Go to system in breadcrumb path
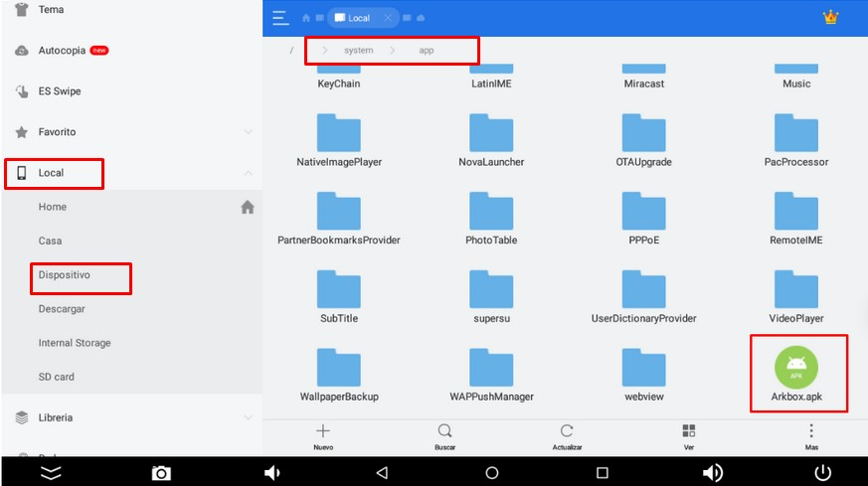Screen dimensions: 868x486 [358, 51]
